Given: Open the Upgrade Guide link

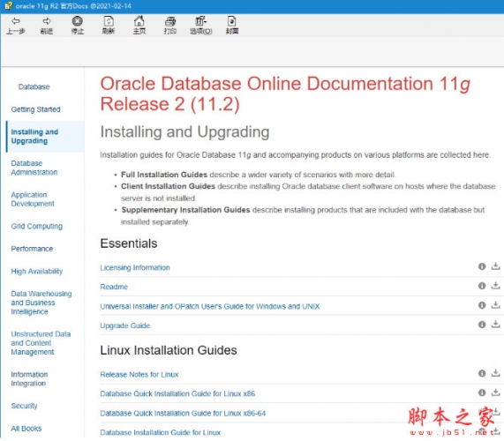Looking at the screenshot, I should (x=125, y=325).
